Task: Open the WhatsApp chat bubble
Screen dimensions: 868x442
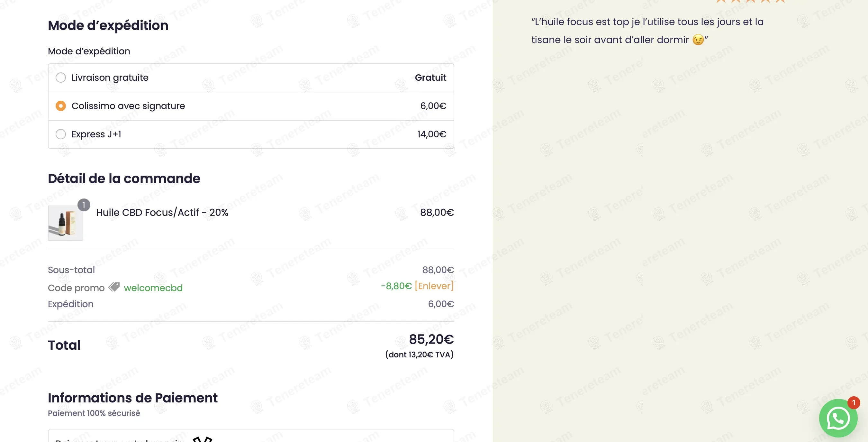Action: click(x=838, y=418)
